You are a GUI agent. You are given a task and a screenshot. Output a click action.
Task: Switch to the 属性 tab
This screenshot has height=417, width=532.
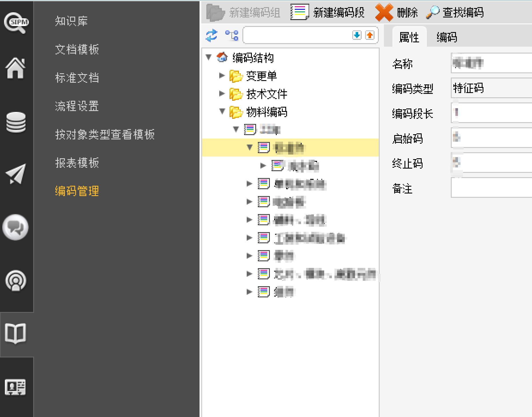coord(409,37)
